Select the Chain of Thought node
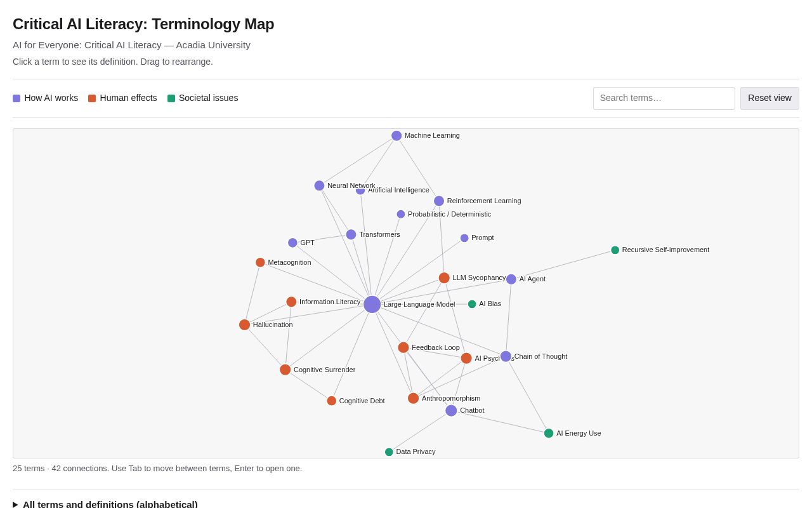Viewport: 812px width, 508px height. (506, 356)
